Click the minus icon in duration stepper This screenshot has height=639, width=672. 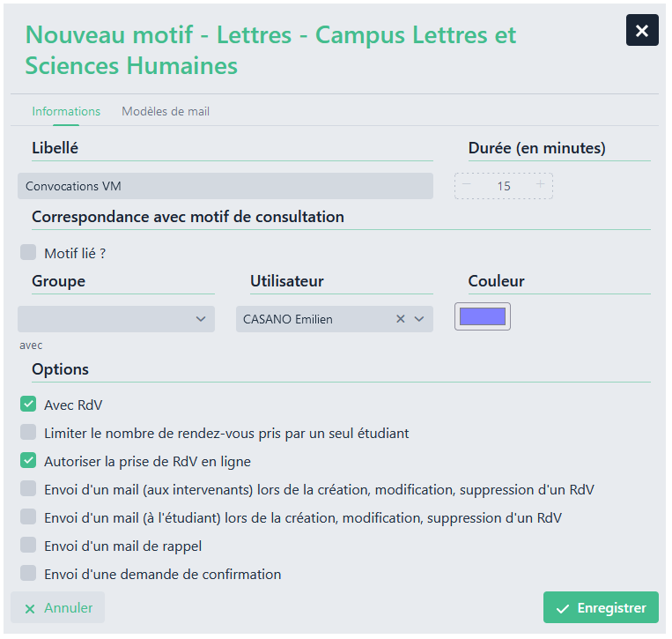(467, 185)
